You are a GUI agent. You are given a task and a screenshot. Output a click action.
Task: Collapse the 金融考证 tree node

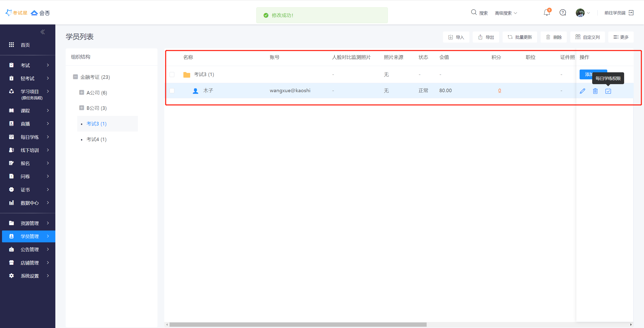75,77
